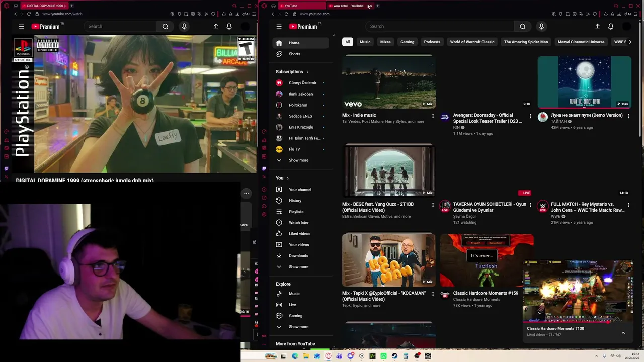
Task: Open Cüneyt Özdemir subscription channel
Action: point(300,83)
